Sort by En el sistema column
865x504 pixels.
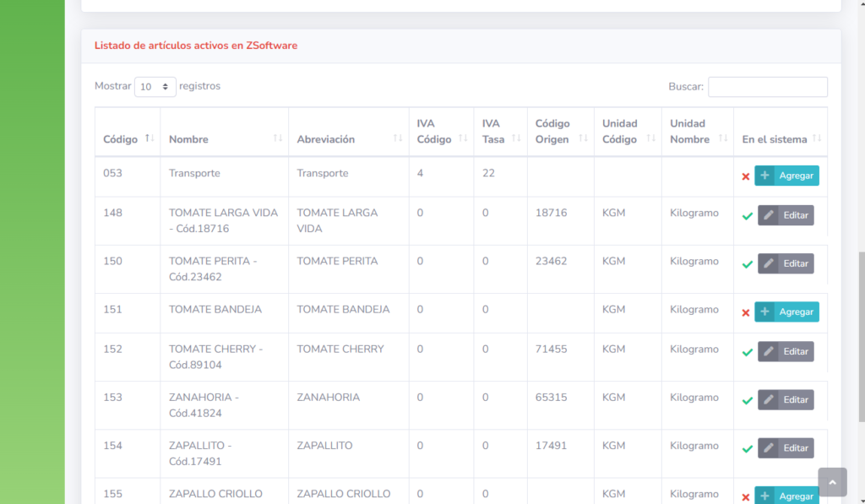coord(780,138)
